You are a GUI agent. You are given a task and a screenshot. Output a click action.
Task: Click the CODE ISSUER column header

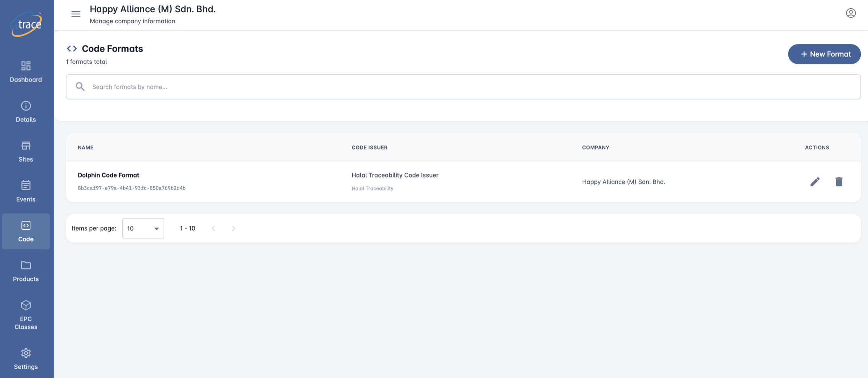point(369,148)
